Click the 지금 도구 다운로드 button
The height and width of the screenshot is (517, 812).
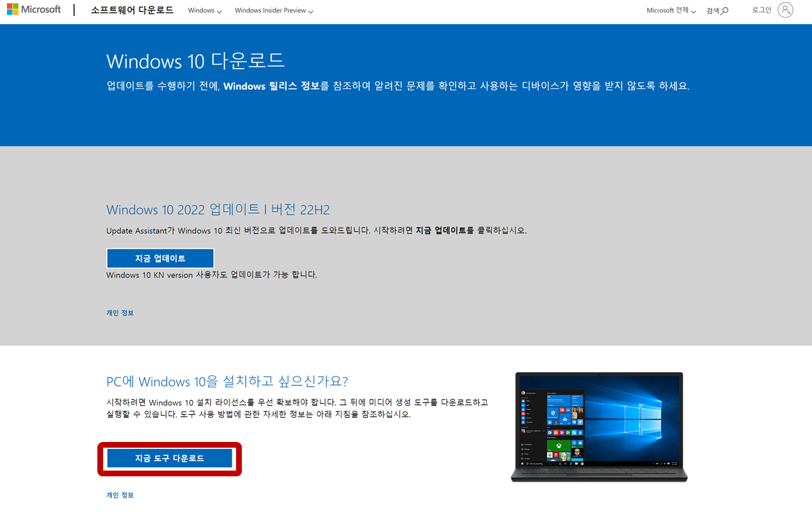pyautogui.click(x=169, y=458)
